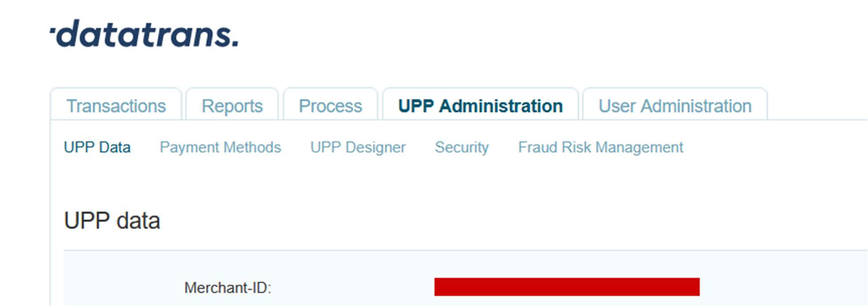This screenshot has width=868, height=306.
Task: Select the Security sub-menu link
Action: pyautogui.click(x=462, y=147)
